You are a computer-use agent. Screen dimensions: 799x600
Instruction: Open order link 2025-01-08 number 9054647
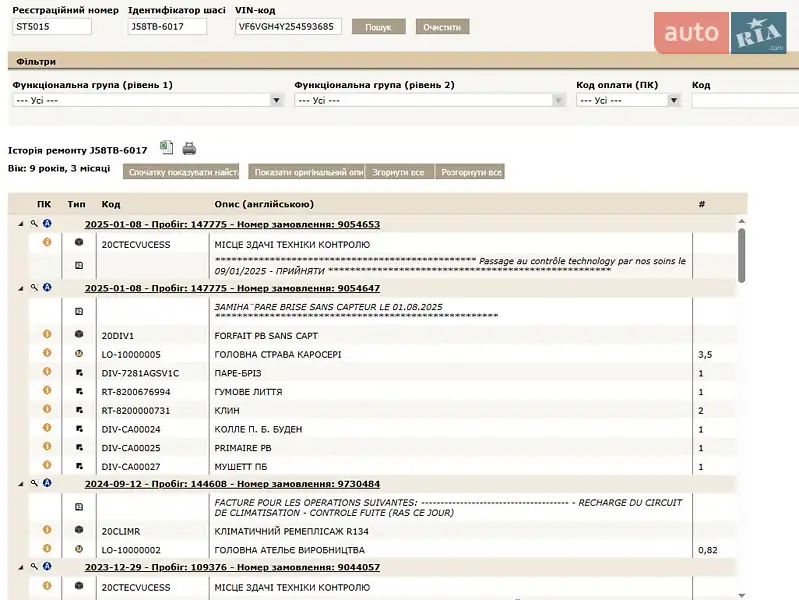click(x=232, y=288)
